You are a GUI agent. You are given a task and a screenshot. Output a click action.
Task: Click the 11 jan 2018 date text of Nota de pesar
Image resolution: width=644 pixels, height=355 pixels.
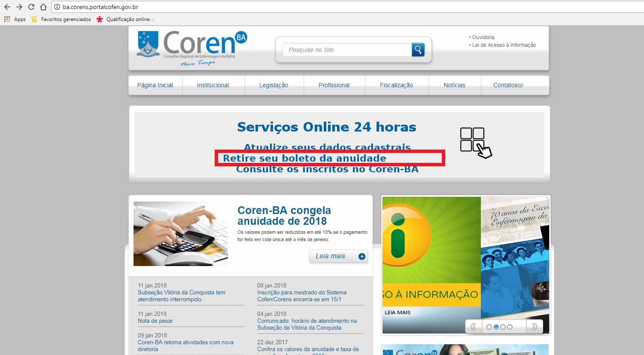tap(152, 314)
